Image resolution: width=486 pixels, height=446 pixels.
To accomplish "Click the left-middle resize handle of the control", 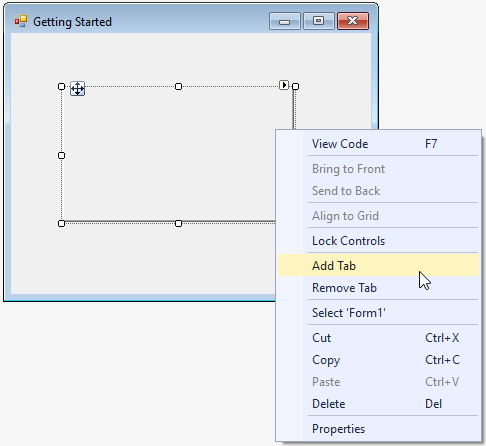I will pyautogui.click(x=61, y=155).
